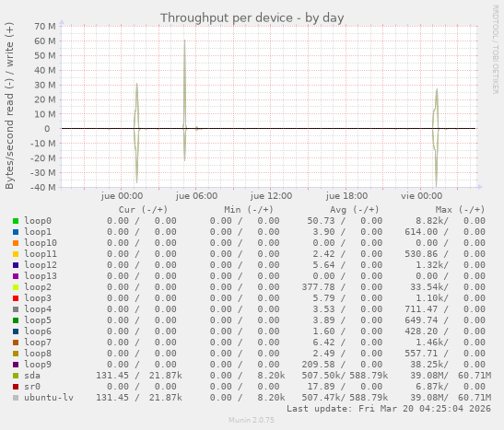Click the sr0 dark red color swatch
The width and height of the screenshot is (504, 430).
pos(16,387)
